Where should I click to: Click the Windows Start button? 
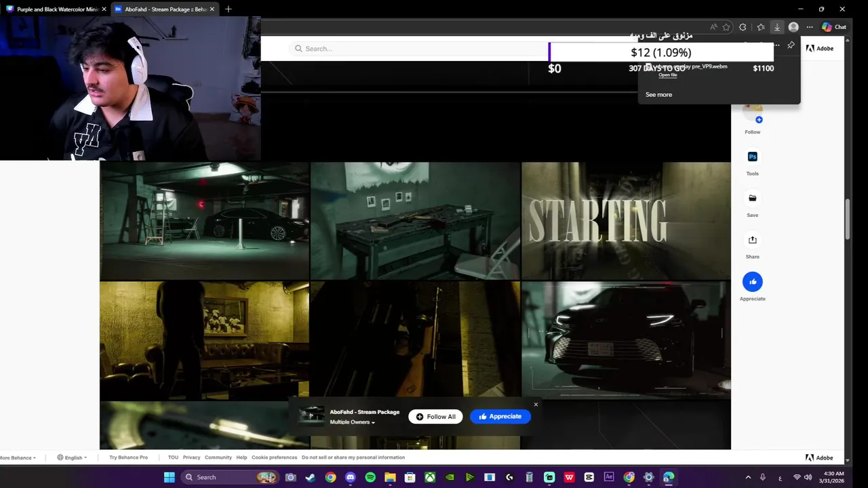pos(169,477)
